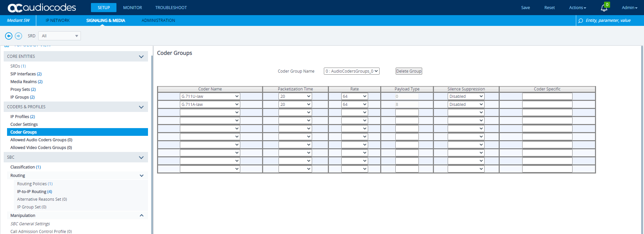Open the SETUP menu

pos(104,7)
